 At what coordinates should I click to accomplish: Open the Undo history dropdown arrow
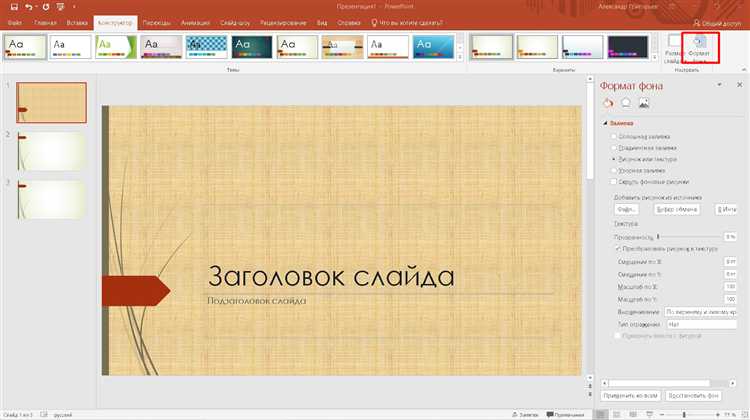coord(36,7)
